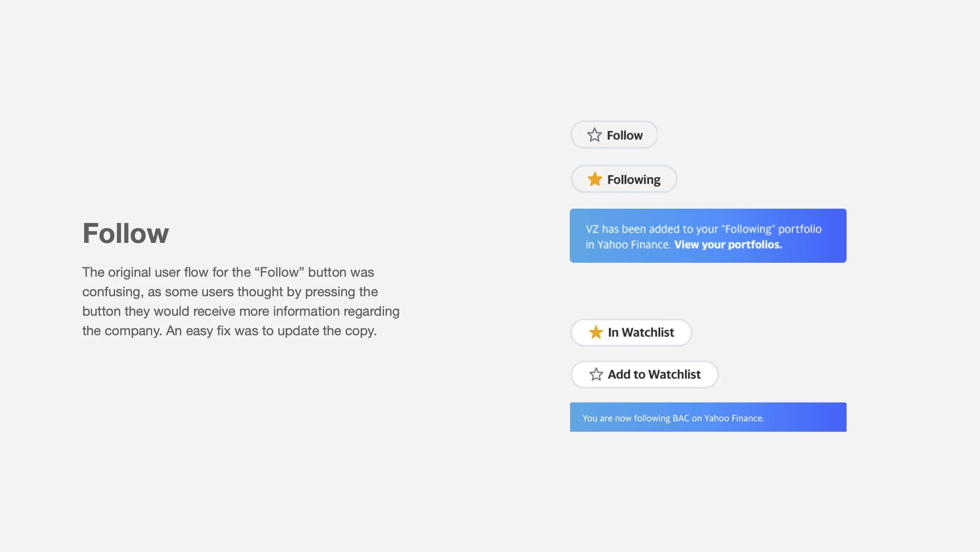Toggle the Following button label off
Screen dimensions: 980x552
coord(633,180)
